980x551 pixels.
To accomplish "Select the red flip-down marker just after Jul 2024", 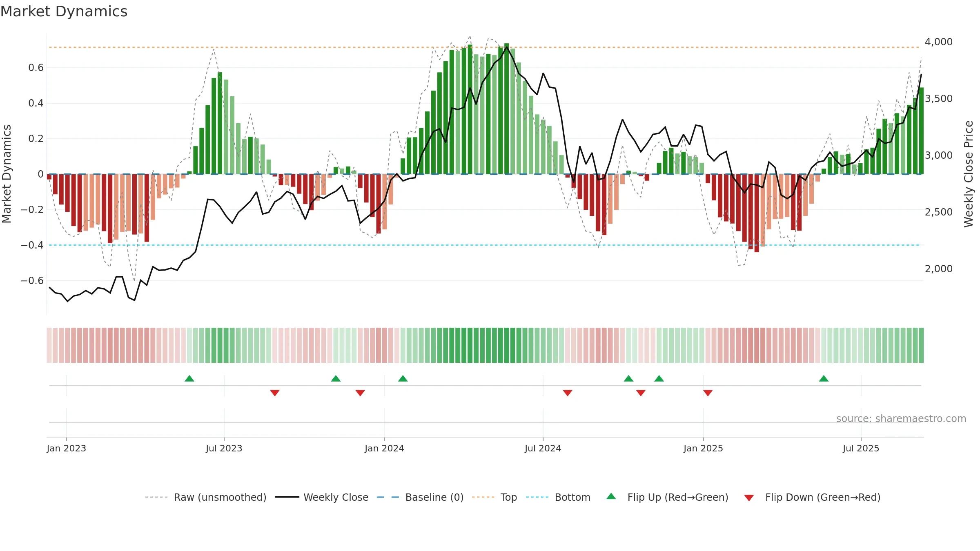I will coord(568,393).
